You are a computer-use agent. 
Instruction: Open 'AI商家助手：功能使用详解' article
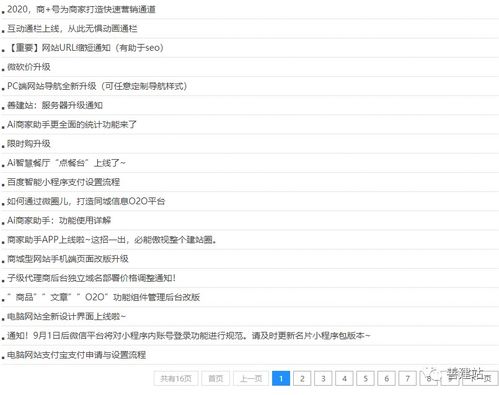pyautogui.click(x=59, y=220)
